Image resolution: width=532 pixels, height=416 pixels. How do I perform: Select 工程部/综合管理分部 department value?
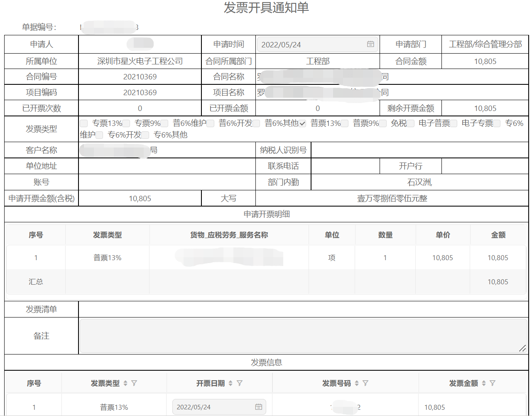[x=485, y=44]
